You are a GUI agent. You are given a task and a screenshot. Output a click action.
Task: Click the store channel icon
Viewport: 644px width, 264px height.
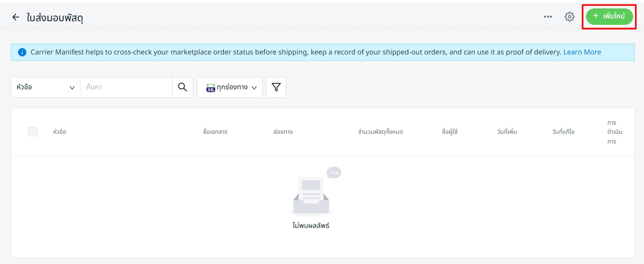210,88
